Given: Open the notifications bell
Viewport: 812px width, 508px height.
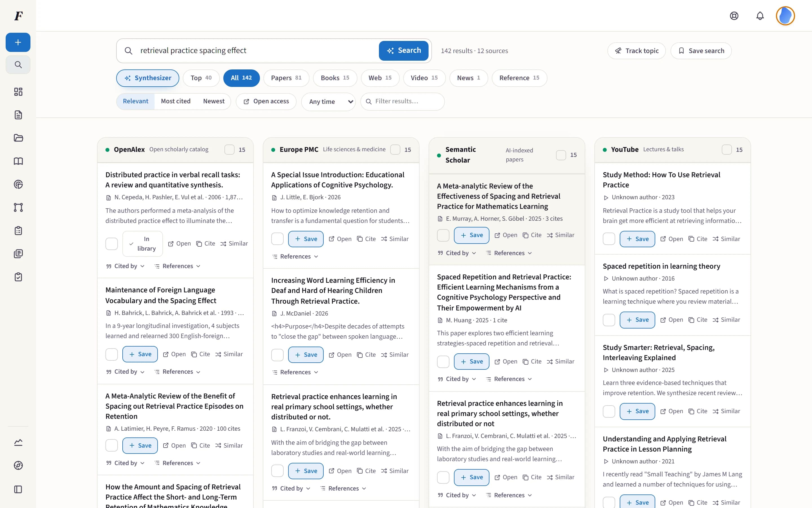Looking at the screenshot, I should 760,16.
